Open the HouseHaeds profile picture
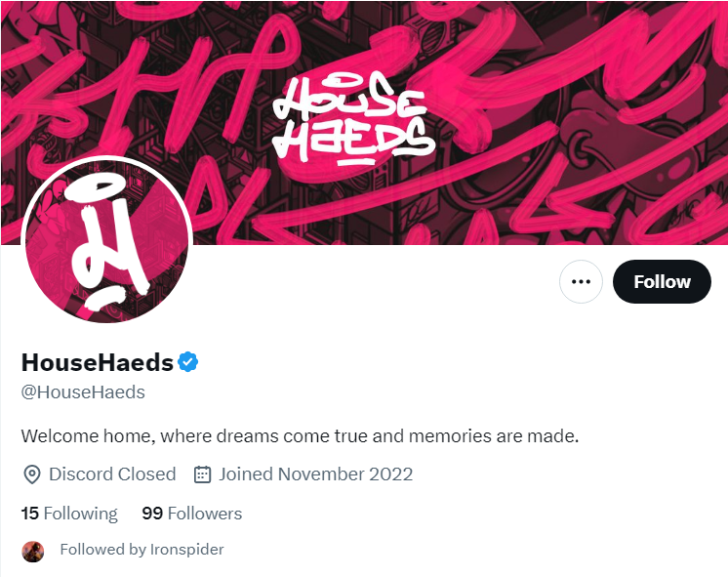This screenshot has width=728, height=577. point(106,240)
